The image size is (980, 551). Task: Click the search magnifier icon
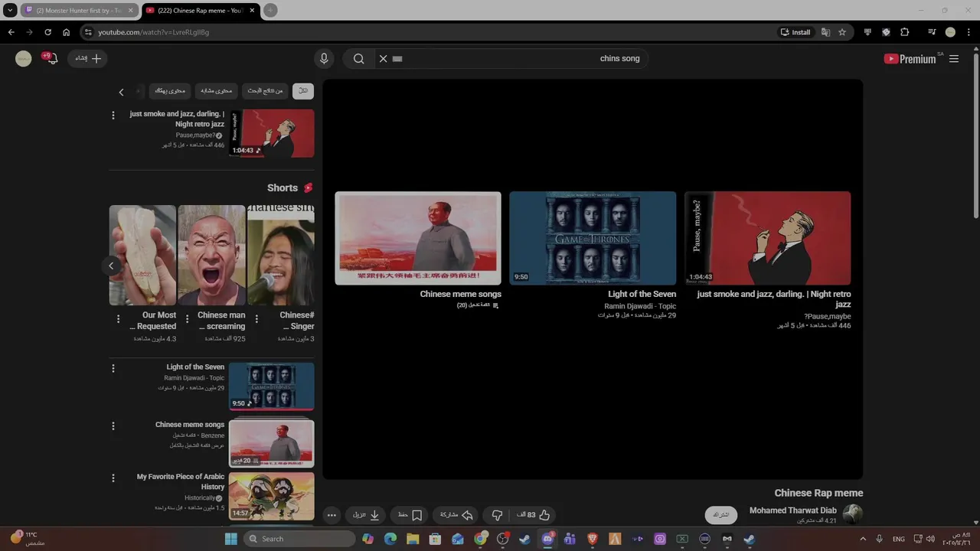click(358, 58)
